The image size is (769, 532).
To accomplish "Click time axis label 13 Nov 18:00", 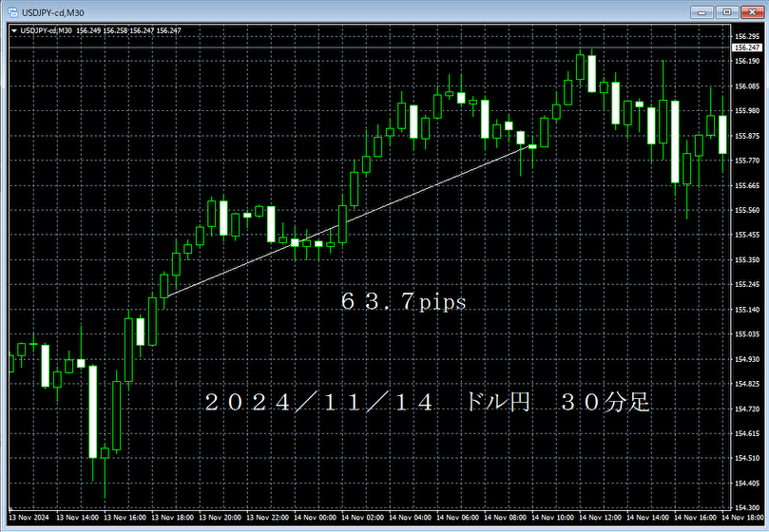I will [x=173, y=518].
